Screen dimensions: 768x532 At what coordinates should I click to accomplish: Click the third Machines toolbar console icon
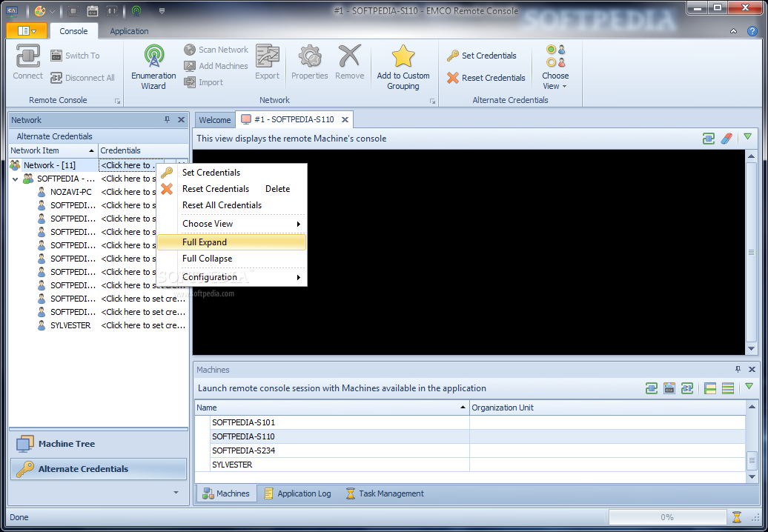coord(687,388)
